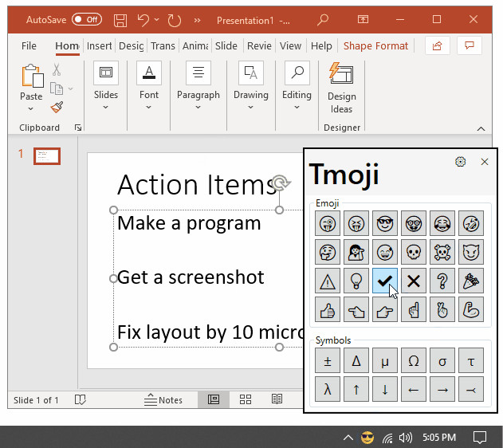Insert the thumbs up emoji
The width and height of the screenshot is (503, 448).
coord(328,309)
